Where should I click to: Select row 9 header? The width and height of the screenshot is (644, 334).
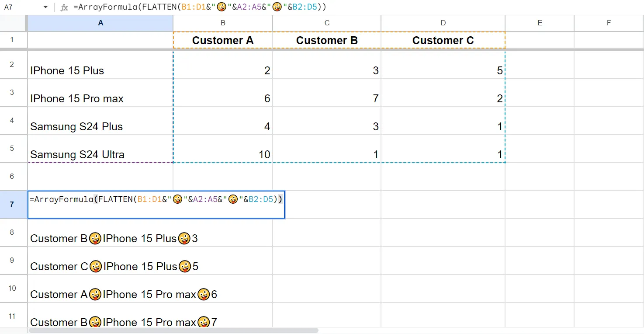tap(12, 261)
